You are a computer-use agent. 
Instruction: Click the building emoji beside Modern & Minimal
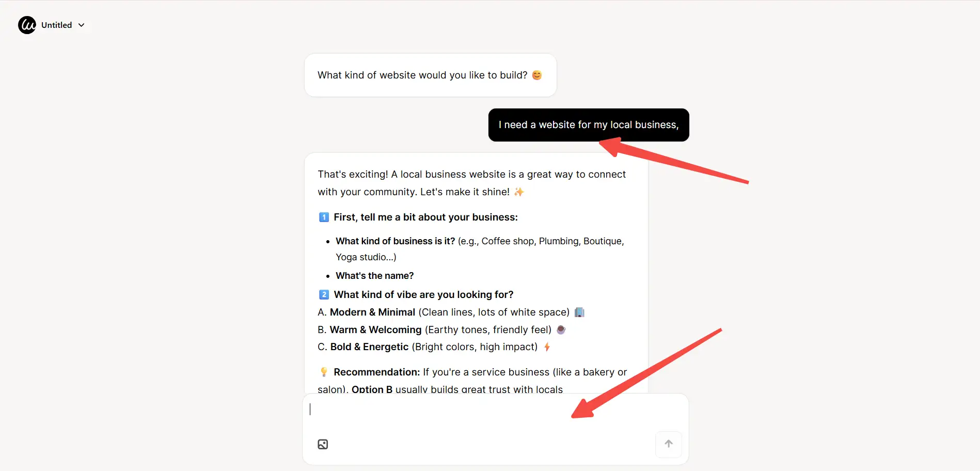(579, 312)
